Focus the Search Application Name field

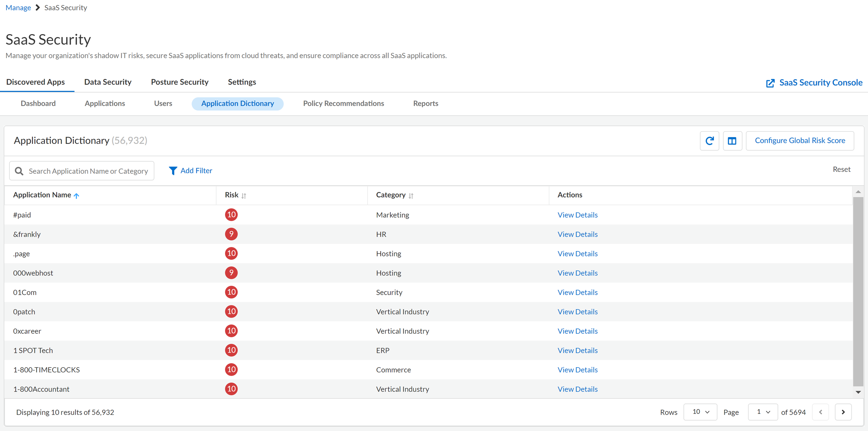pyautogui.click(x=88, y=171)
